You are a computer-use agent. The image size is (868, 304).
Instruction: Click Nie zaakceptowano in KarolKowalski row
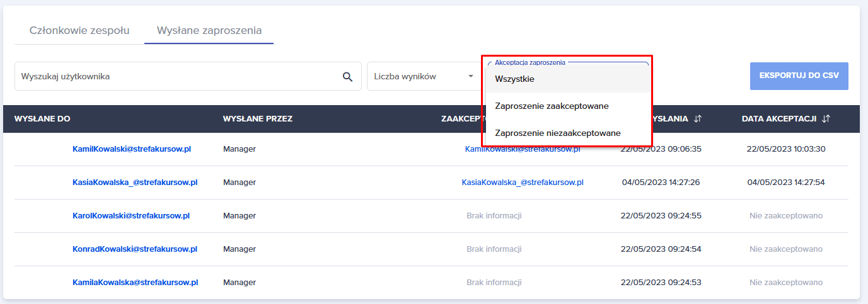click(785, 216)
